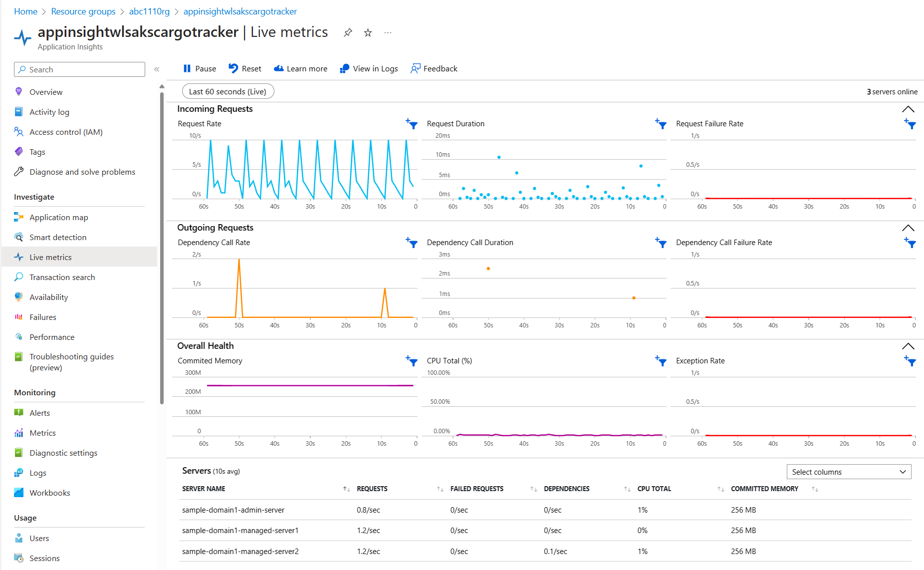Image resolution: width=924 pixels, height=570 pixels.
Task: Go to Home breadcrumb
Action: 25,11
